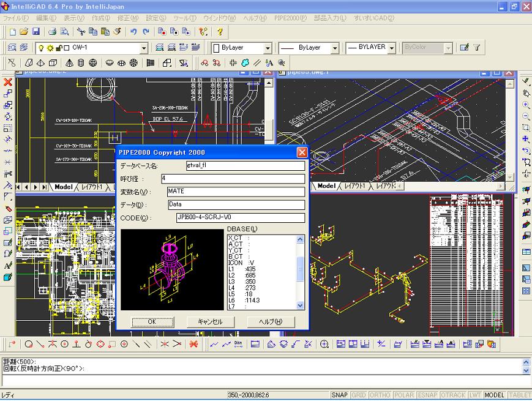Click the magenta valve preview image

point(173,270)
